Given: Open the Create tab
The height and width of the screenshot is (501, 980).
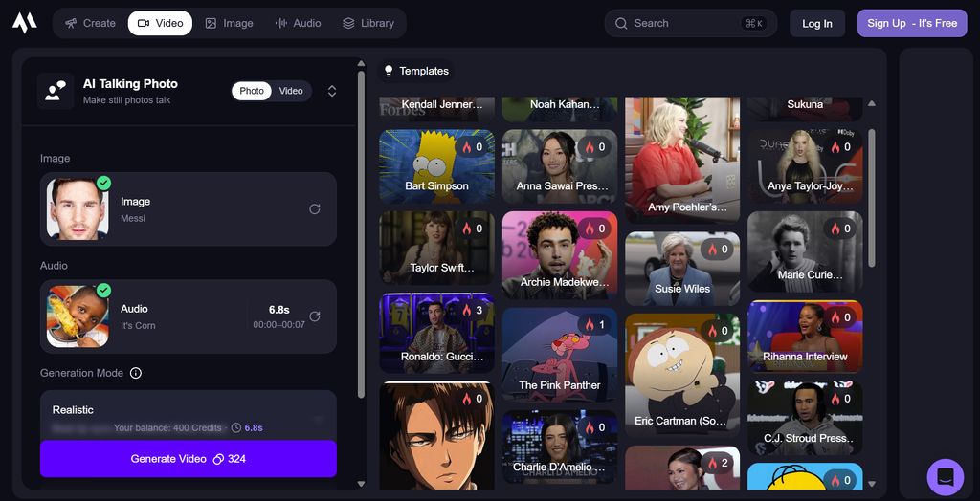Looking at the screenshot, I should tap(91, 23).
